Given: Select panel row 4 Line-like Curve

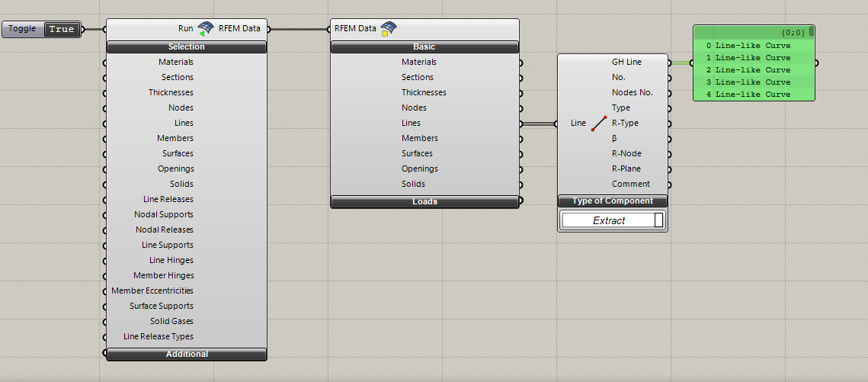Looking at the screenshot, I should (x=754, y=94).
